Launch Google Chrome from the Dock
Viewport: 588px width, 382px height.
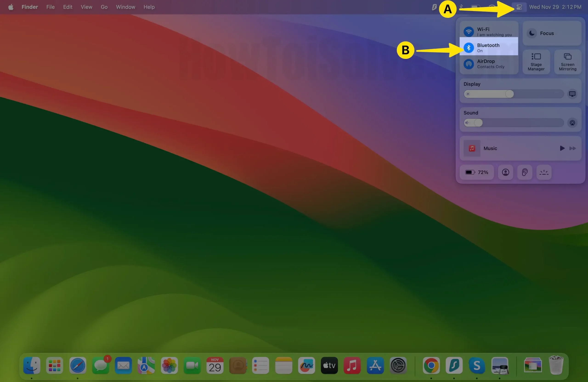click(x=431, y=365)
